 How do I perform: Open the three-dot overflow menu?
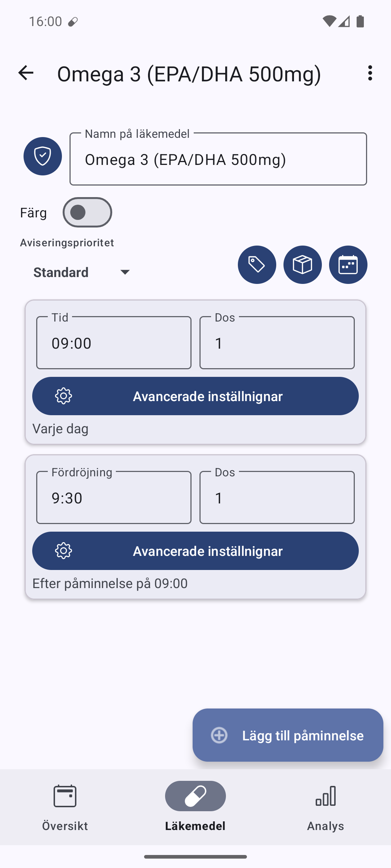click(x=370, y=73)
